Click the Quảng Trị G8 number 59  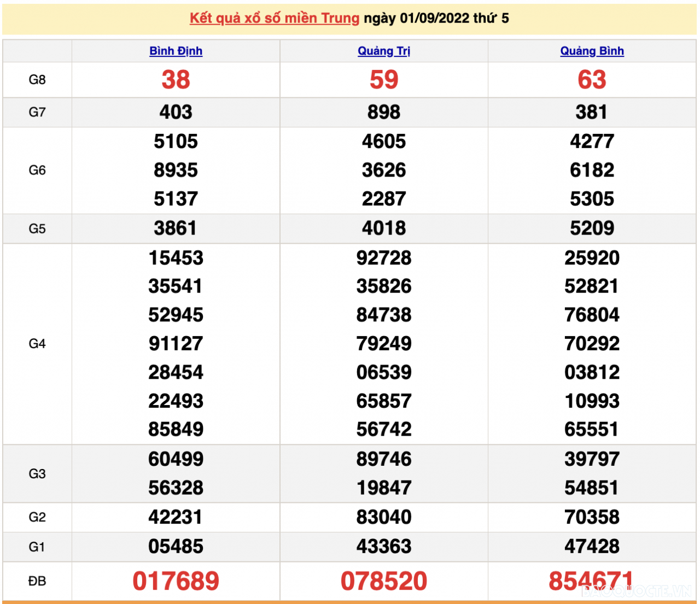click(x=384, y=80)
